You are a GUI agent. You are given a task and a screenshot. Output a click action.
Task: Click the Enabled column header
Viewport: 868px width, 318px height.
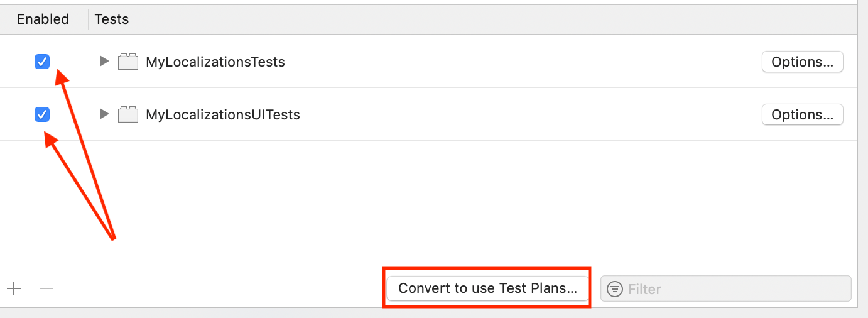[43, 19]
